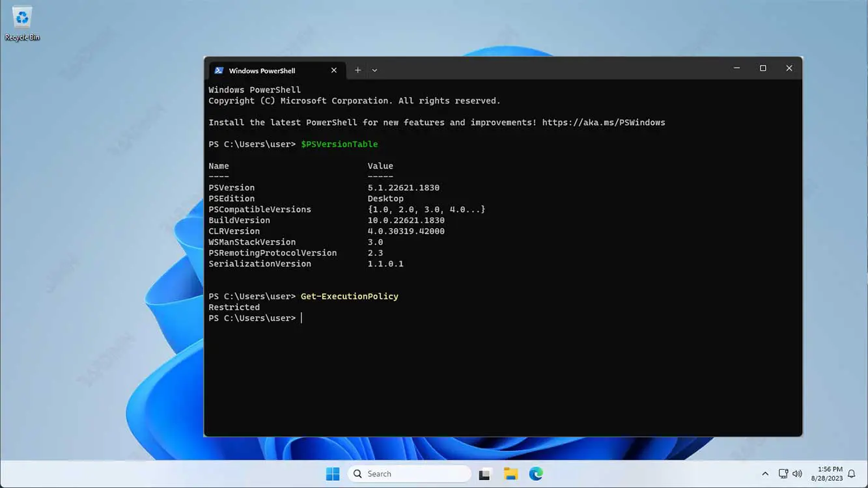Click the last PS C:\Users\user> prompt line
The height and width of the screenshot is (488, 868).
tap(252, 318)
